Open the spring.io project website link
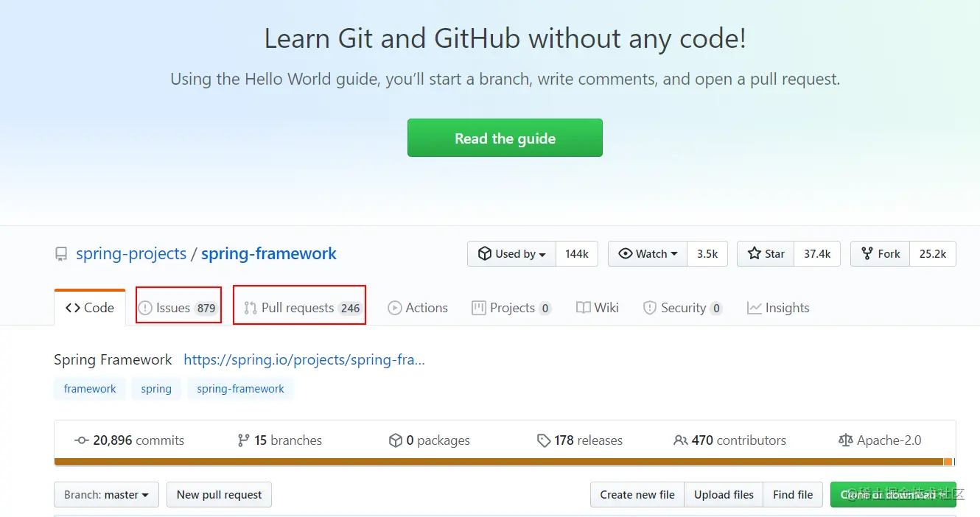Viewport: 980px width, 517px height. tap(304, 359)
